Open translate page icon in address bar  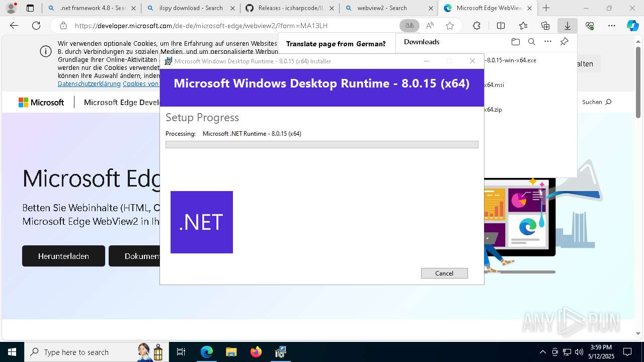(410, 26)
